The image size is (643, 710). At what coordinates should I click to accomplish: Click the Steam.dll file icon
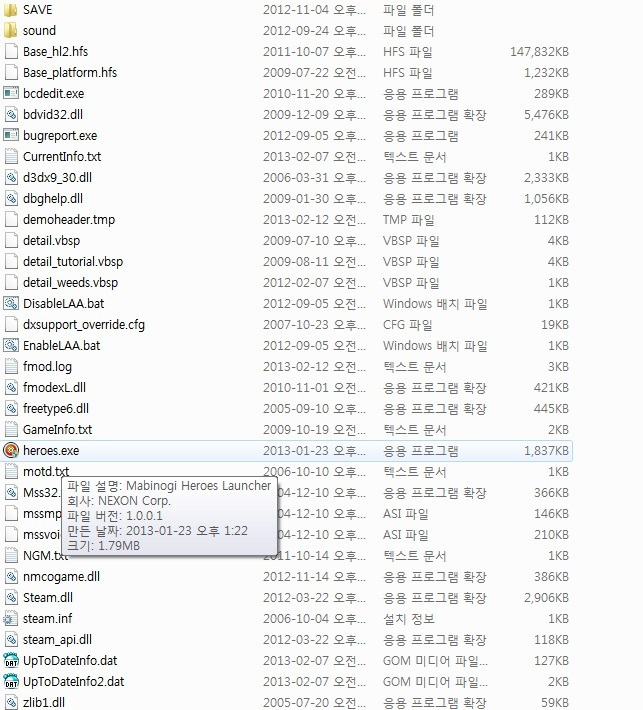[11, 598]
